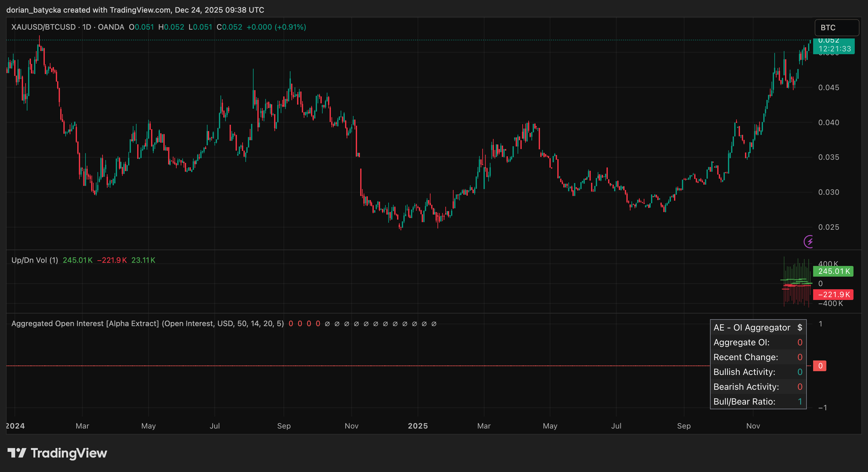Click the green 245.01K volume value label
868x472 pixels.
point(833,272)
